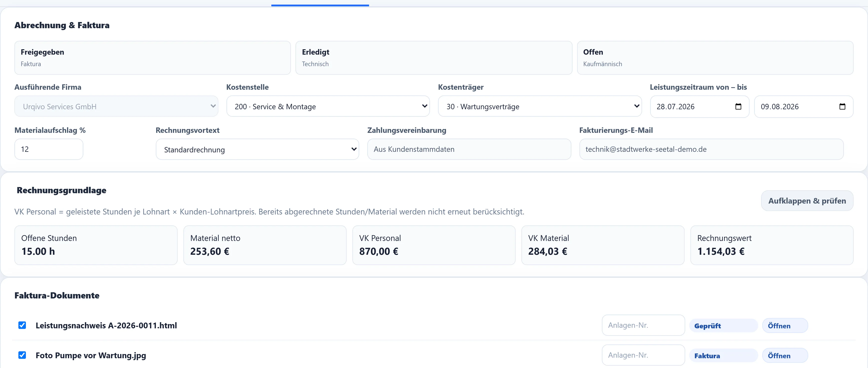
Task: Click the file name Leistungsnachweis A-2026-0011.html
Action: 106,325
